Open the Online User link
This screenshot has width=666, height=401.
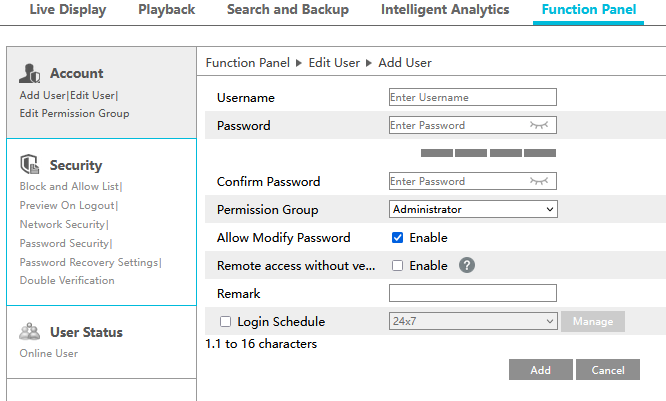click(48, 353)
